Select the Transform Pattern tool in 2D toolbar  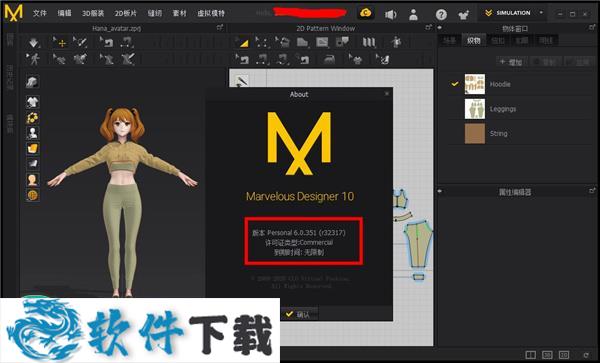pyautogui.click(x=262, y=42)
